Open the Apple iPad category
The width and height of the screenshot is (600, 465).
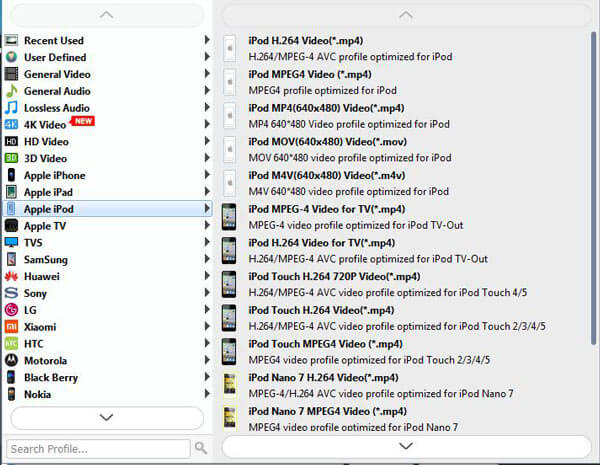[108, 192]
